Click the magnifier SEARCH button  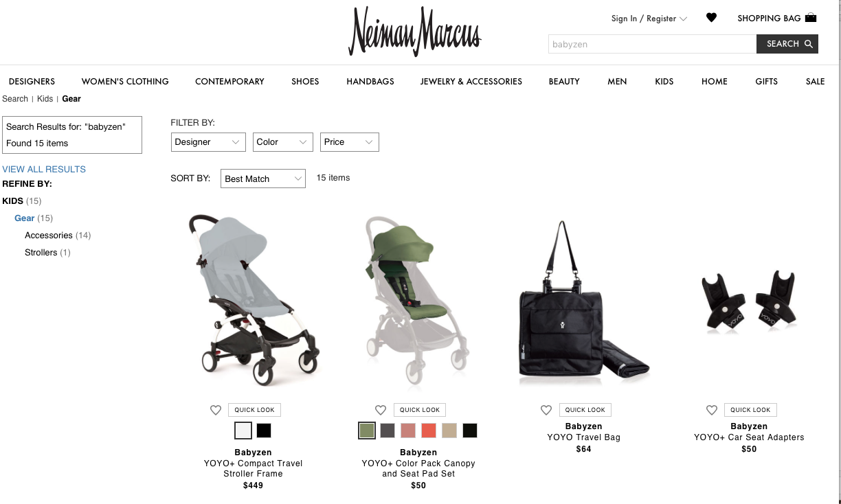pos(787,44)
